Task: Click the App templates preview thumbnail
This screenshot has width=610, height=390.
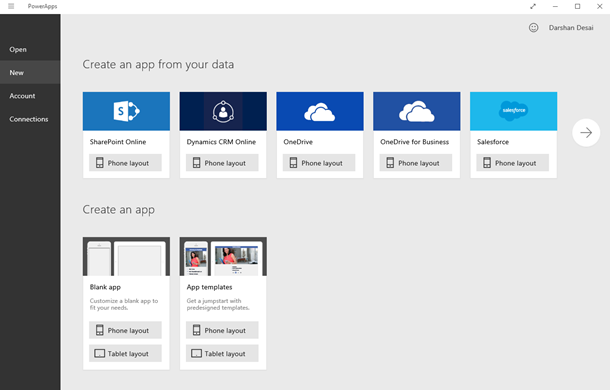Action: 223,256
